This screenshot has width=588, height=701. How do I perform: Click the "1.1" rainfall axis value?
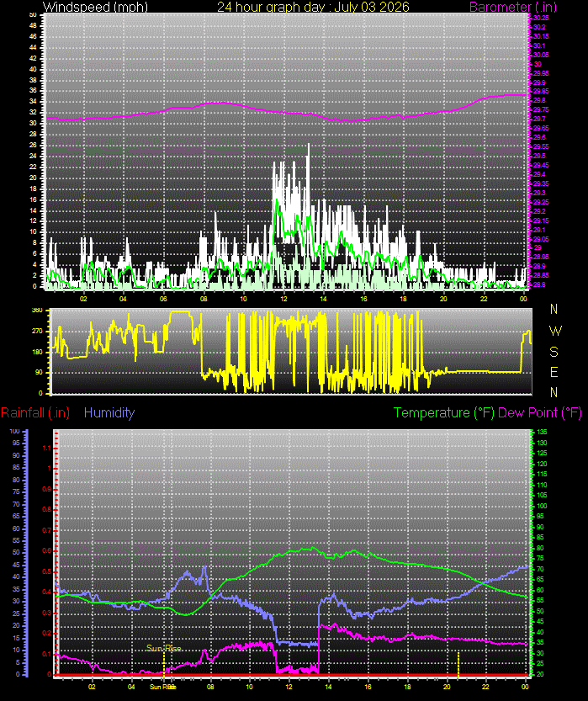pyautogui.click(x=47, y=448)
